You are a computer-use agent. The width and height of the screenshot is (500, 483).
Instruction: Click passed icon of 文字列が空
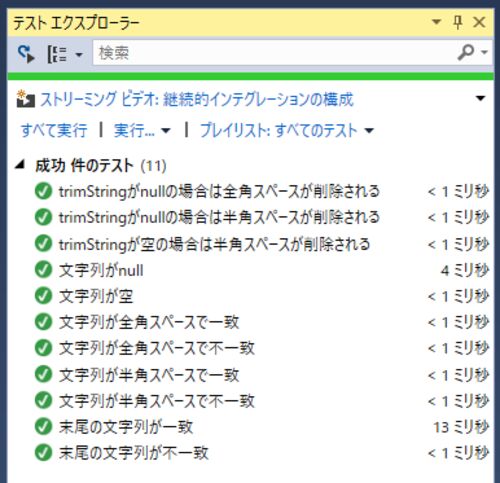pyautogui.click(x=43, y=296)
